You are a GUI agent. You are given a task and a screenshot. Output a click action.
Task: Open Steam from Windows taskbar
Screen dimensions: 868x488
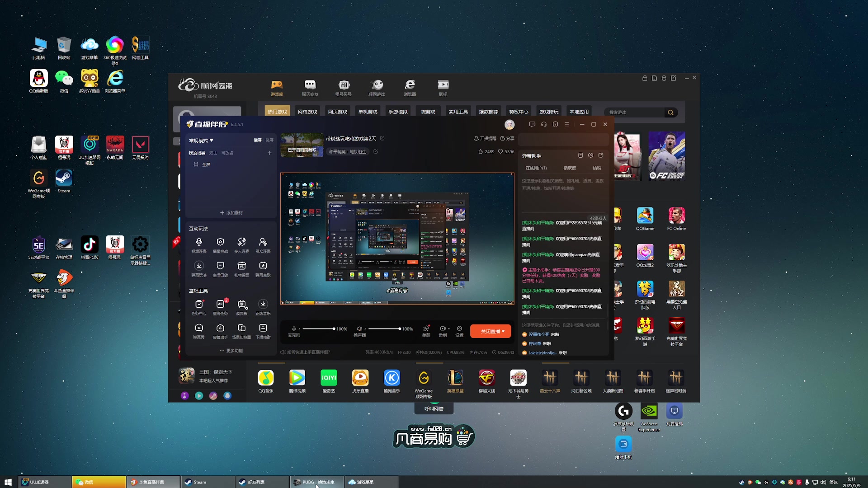[208, 482]
